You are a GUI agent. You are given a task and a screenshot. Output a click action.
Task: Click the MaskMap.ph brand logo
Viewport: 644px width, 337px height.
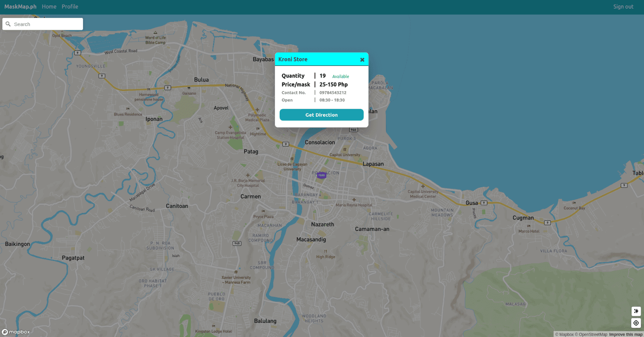tap(21, 6)
